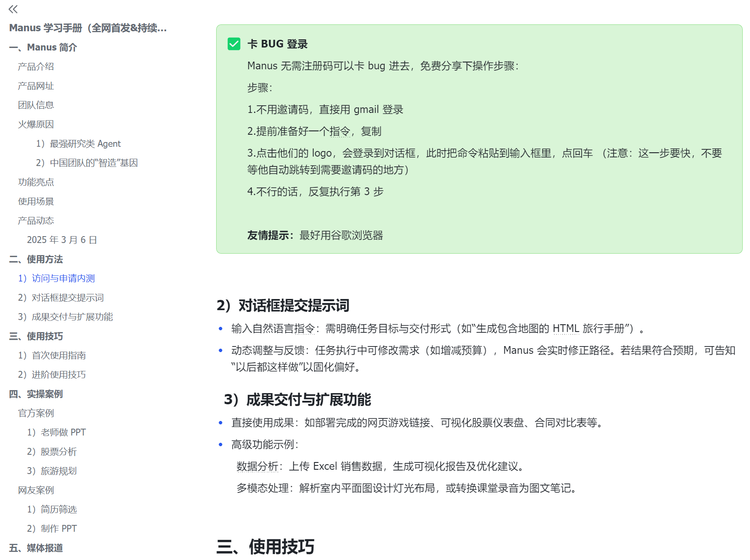Collapse the sidebar with the double-chevron icon

[x=13, y=9]
